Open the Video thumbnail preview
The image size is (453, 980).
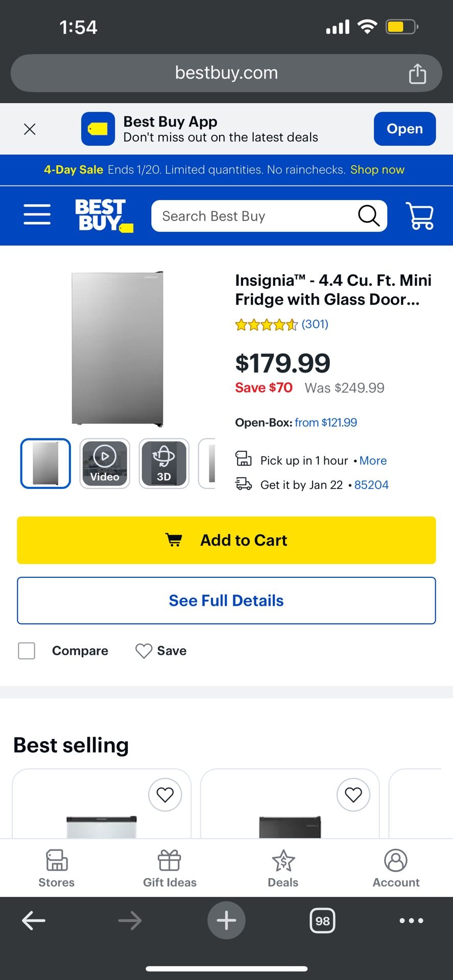(x=104, y=463)
